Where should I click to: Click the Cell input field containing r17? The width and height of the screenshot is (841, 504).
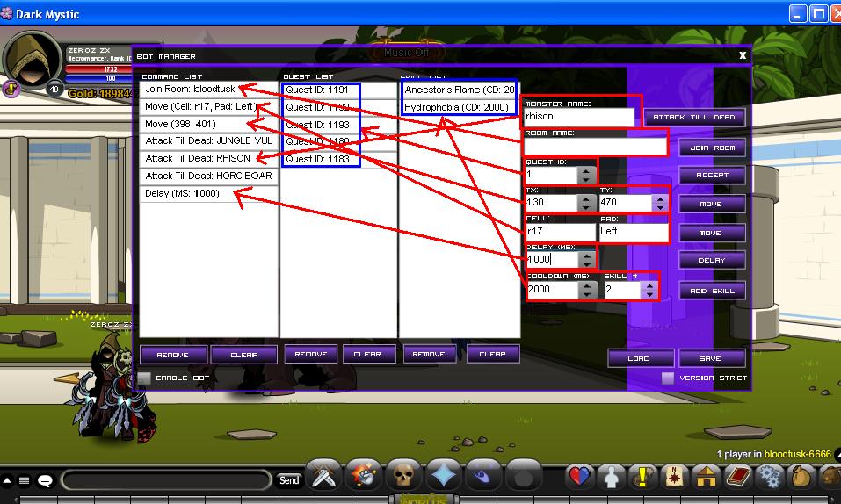[561, 232]
